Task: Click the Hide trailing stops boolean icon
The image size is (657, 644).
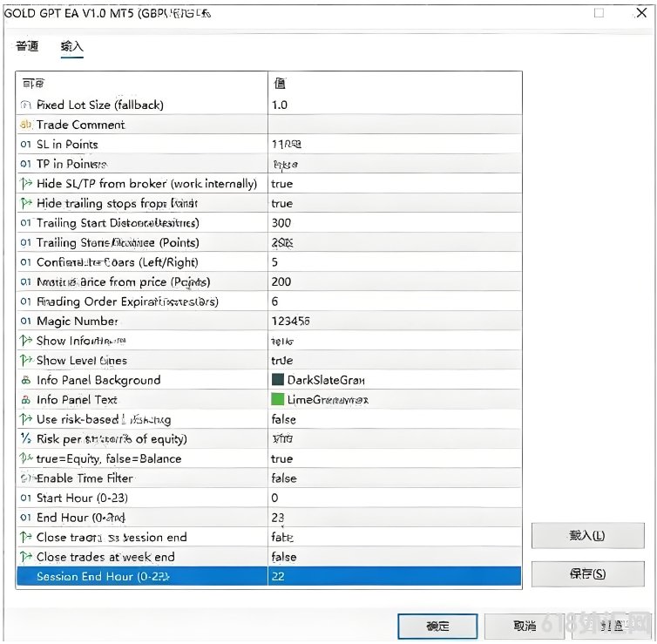Action: (x=25, y=203)
